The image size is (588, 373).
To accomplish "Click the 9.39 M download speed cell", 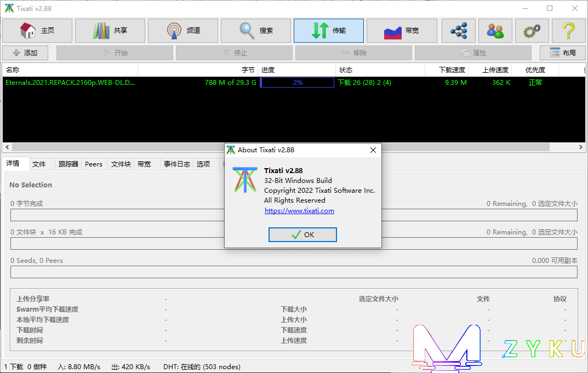I will [x=455, y=83].
